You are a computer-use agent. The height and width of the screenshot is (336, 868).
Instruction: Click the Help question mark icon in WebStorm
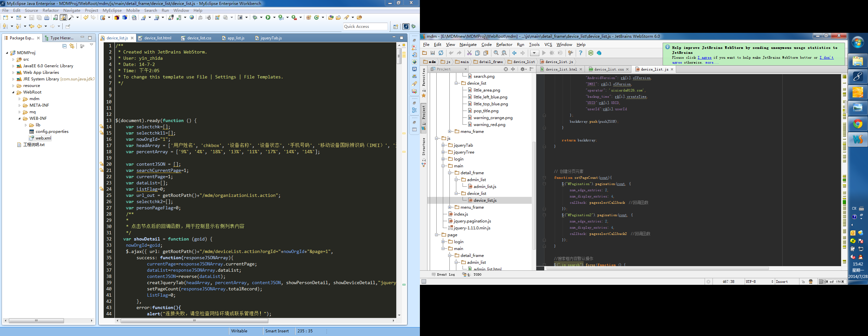pyautogui.click(x=581, y=53)
